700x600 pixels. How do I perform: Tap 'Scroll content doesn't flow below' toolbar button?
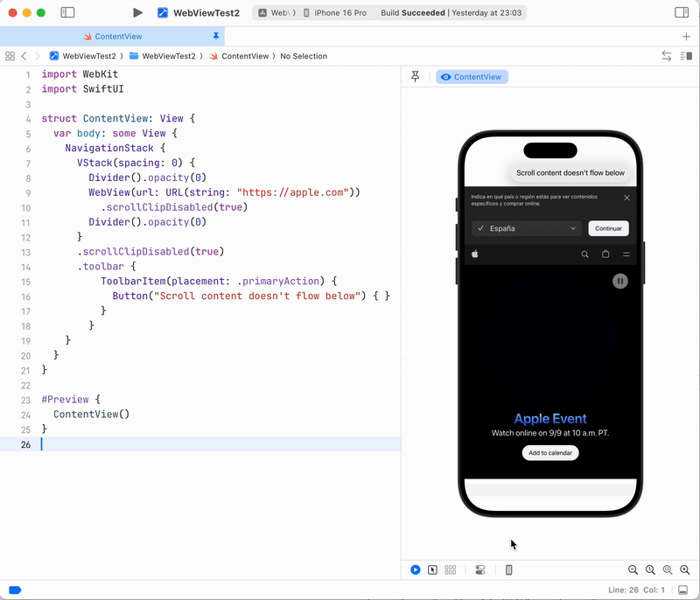570,172
